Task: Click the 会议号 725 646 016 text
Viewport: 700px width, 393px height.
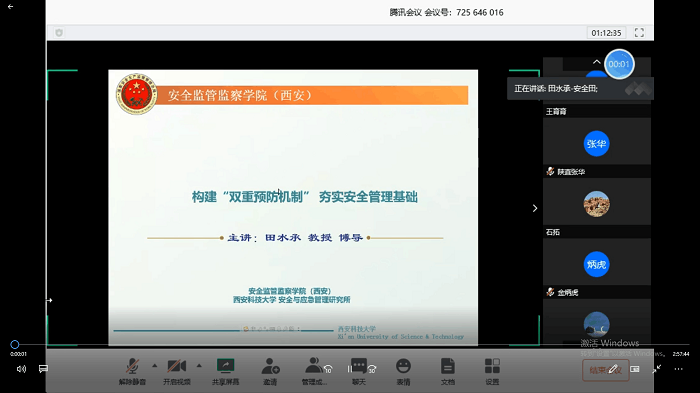Action: point(464,13)
